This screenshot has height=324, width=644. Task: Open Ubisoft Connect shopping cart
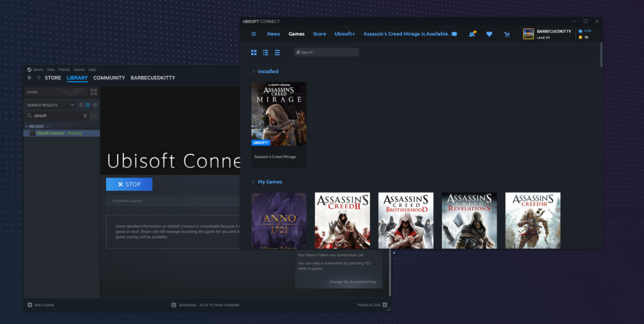[507, 35]
